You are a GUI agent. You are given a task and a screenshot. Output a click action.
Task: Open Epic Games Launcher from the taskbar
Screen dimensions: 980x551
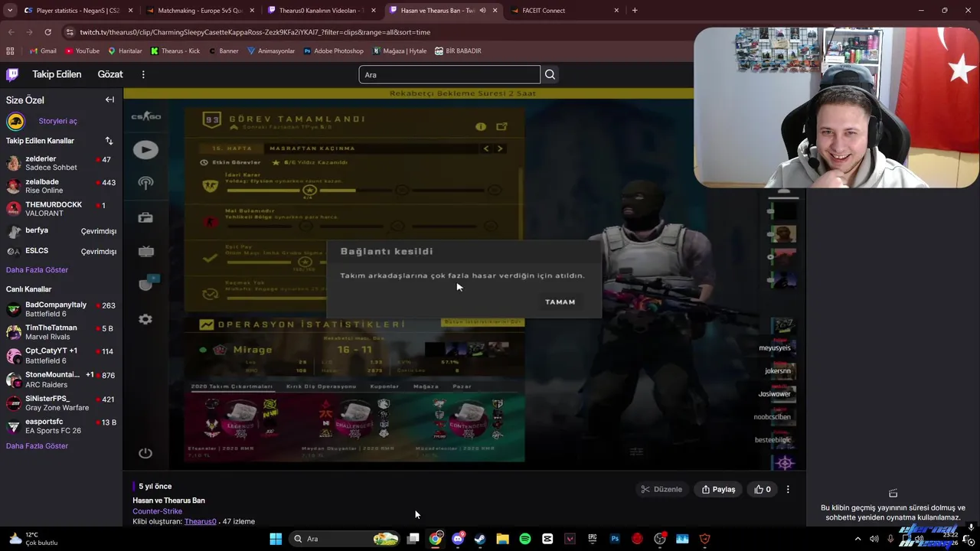point(593,539)
